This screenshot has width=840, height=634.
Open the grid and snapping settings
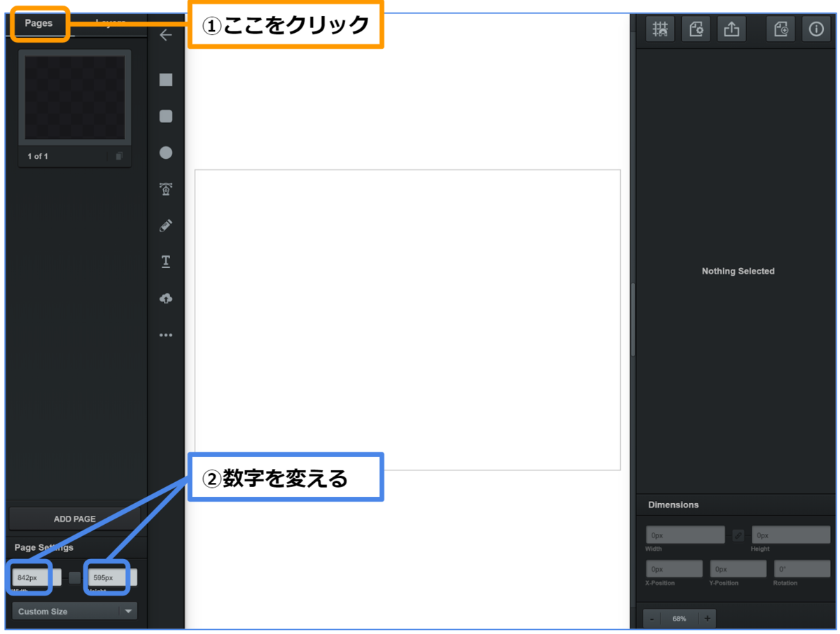click(x=660, y=29)
